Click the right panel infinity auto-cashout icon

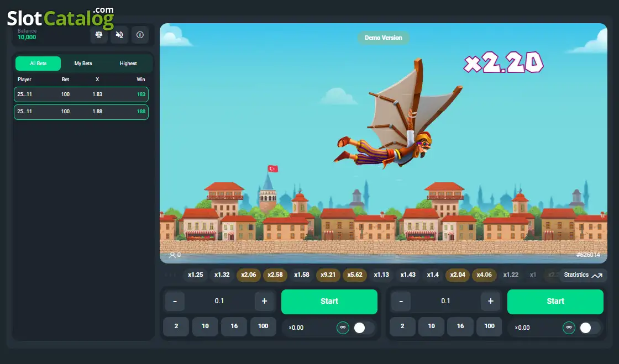pos(569,328)
